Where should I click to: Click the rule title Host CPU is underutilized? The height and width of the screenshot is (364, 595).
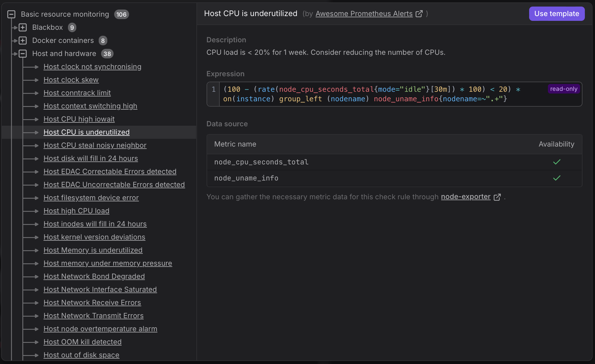point(251,13)
